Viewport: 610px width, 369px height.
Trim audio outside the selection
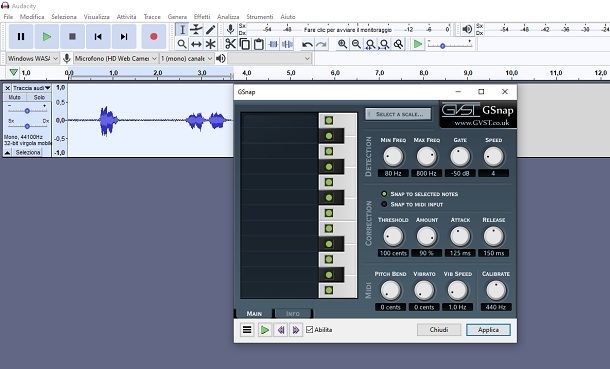click(273, 44)
